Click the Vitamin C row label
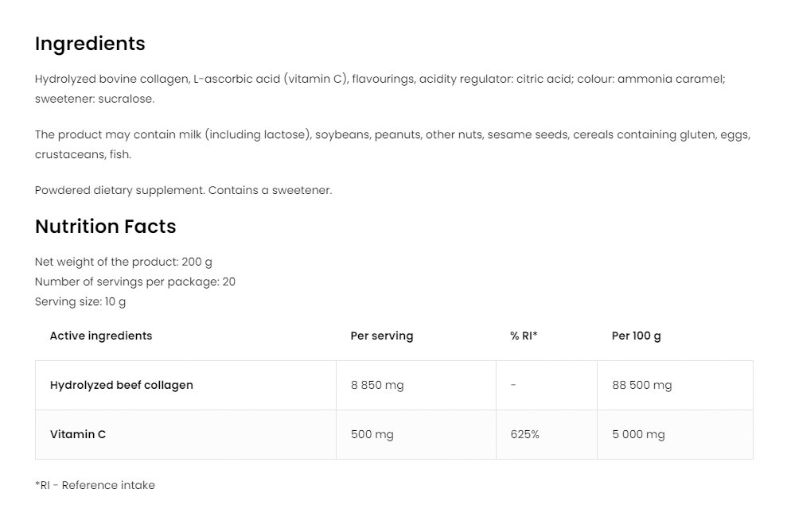787x532 pixels. (78, 434)
